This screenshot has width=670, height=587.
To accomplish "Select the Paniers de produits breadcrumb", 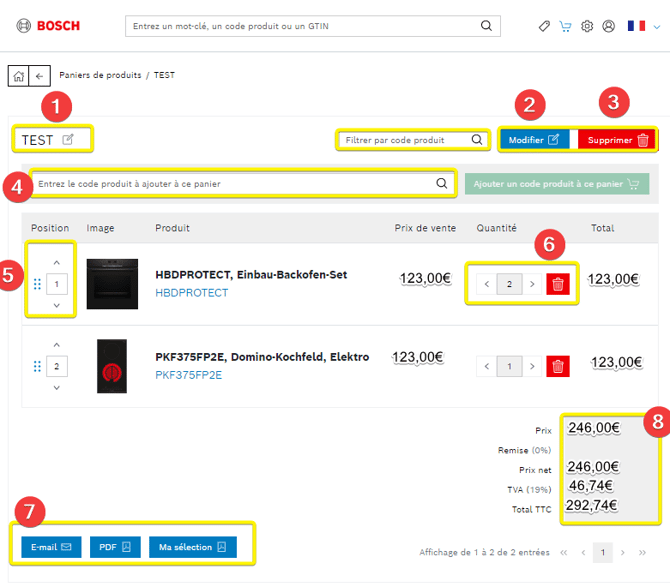I will [100, 76].
